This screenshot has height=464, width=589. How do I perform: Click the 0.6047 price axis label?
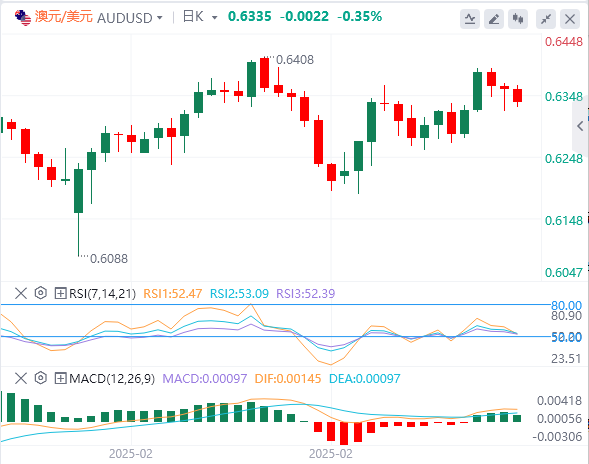click(x=564, y=272)
